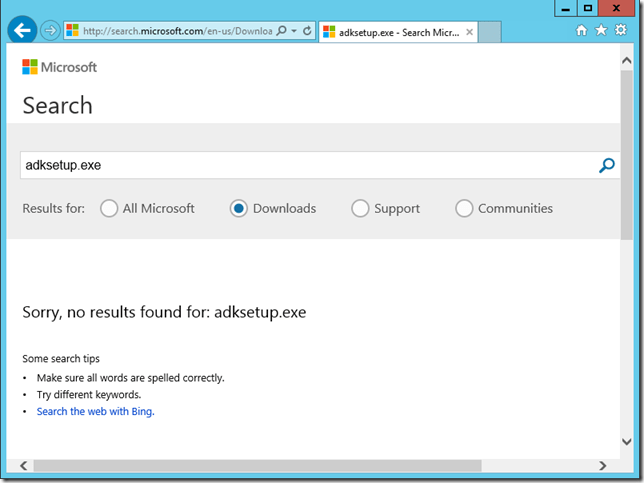The width and height of the screenshot is (644, 483).
Task: Click the address bar search magnifier icon
Action: point(281,31)
